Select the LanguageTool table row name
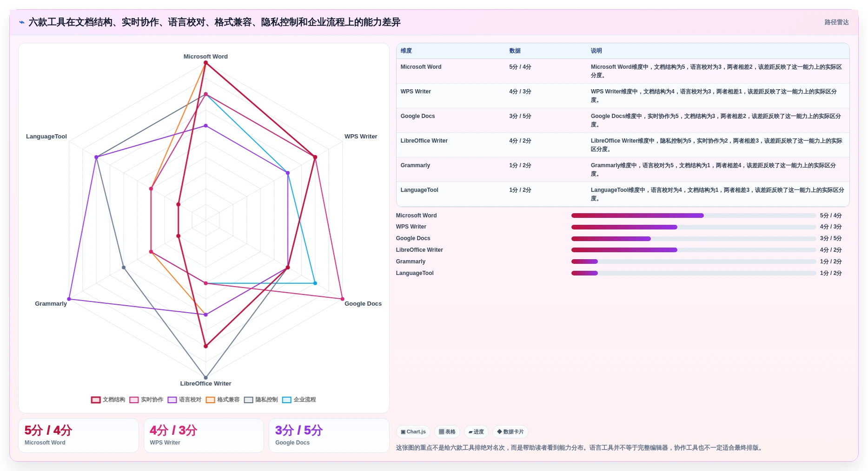This screenshot has height=471, width=868. pyautogui.click(x=419, y=190)
